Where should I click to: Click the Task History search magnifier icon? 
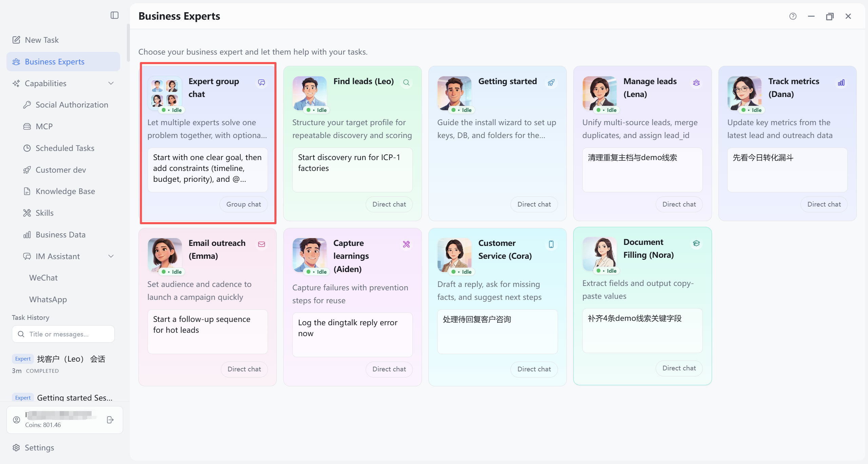21,334
